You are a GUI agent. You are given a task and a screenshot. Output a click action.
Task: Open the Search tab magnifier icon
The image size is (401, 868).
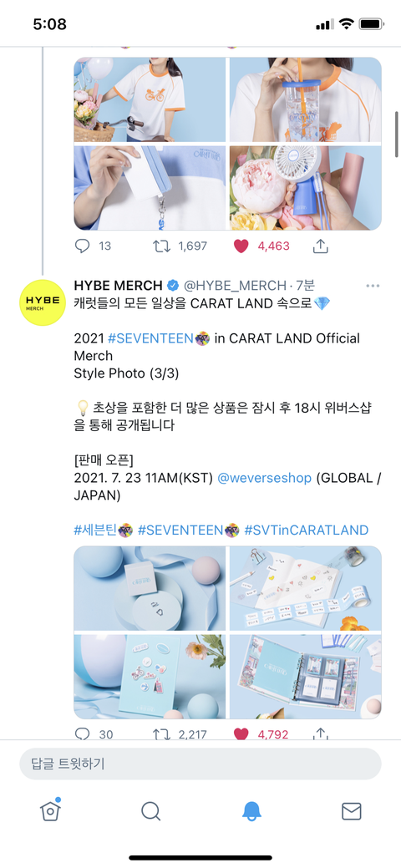(150, 811)
